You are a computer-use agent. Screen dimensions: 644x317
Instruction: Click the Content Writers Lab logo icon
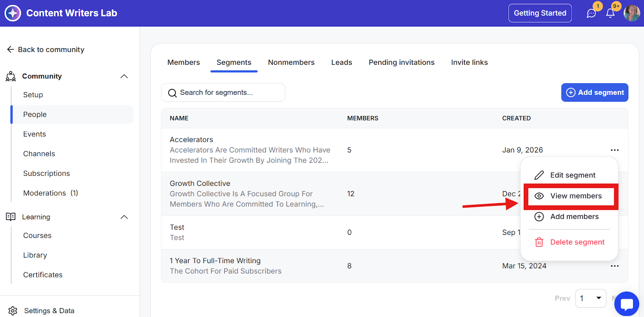pos(13,13)
